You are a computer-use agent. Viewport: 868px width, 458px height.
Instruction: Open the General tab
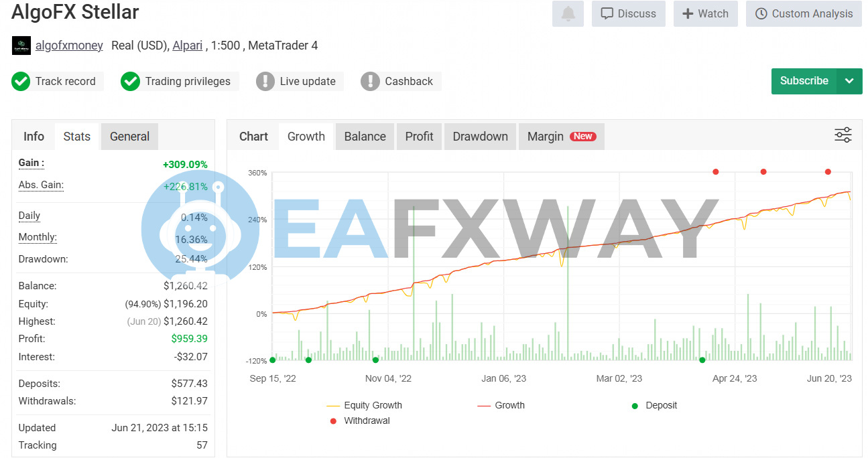point(129,137)
